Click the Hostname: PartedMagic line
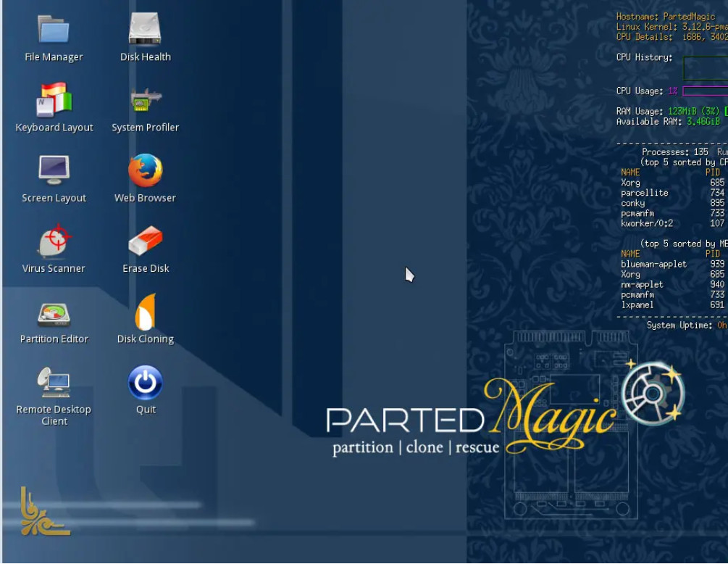 (665, 16)
